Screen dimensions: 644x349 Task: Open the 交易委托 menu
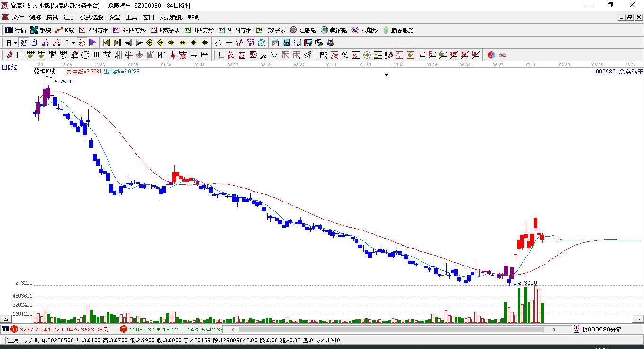(171, 18)
